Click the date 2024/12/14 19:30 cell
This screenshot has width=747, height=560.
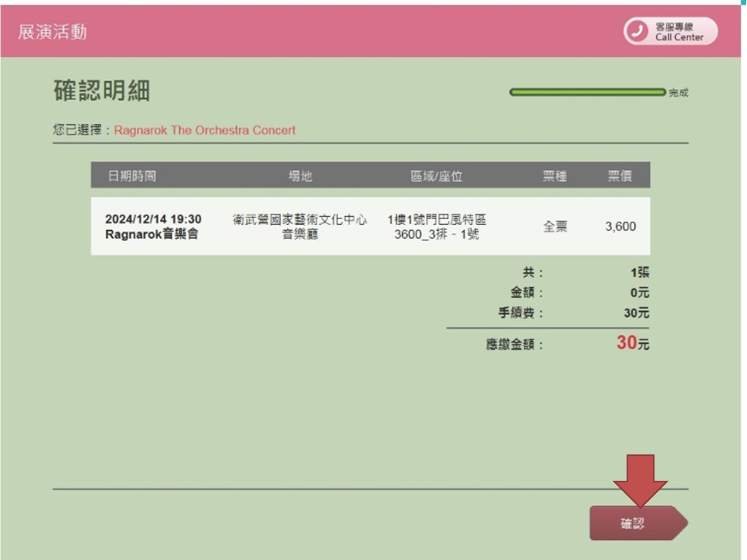click(x=153, y=219)
